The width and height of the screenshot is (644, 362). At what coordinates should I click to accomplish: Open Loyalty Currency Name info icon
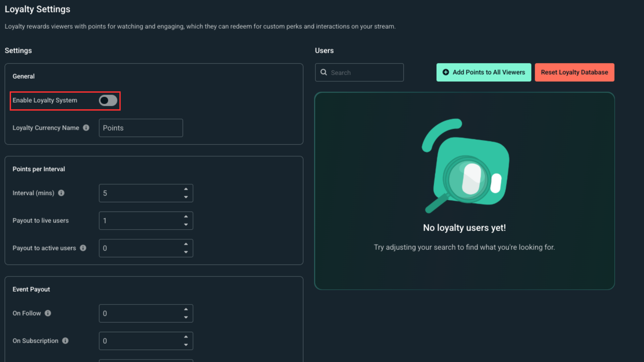tap(86, 128)
